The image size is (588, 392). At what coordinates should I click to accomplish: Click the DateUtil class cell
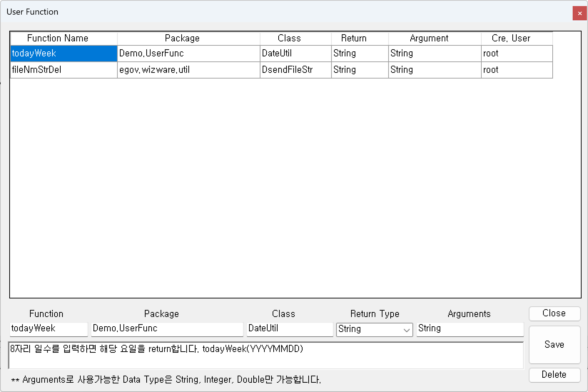pos(295,53)
